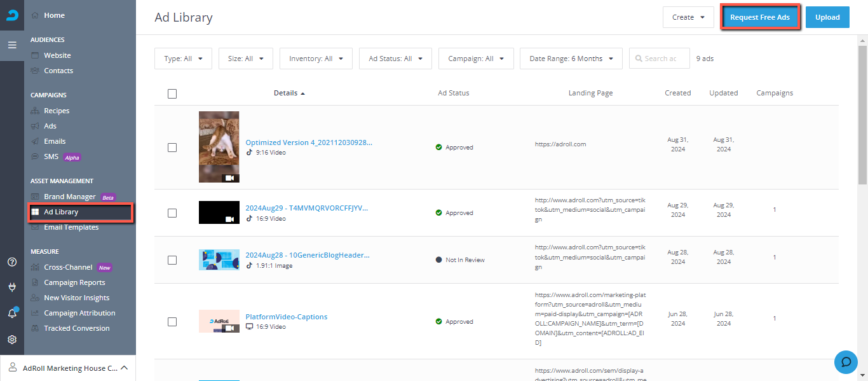
Task: Open Campaign Reports under Measure
Action: pos(74,282)
